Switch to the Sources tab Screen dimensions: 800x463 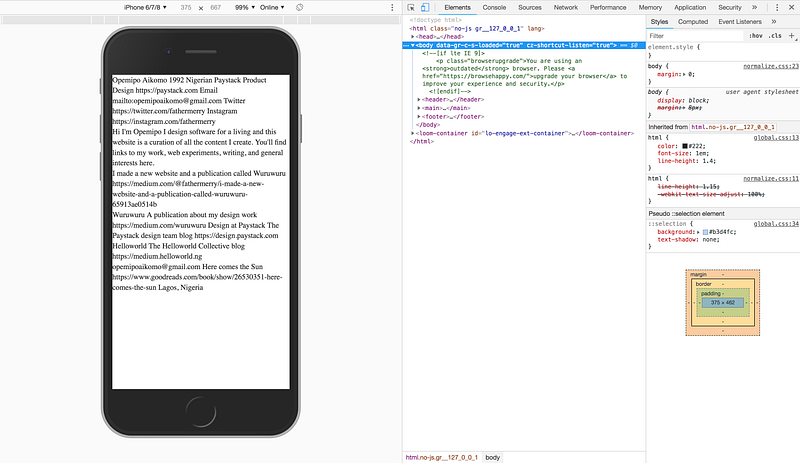[x=530, y=8]
